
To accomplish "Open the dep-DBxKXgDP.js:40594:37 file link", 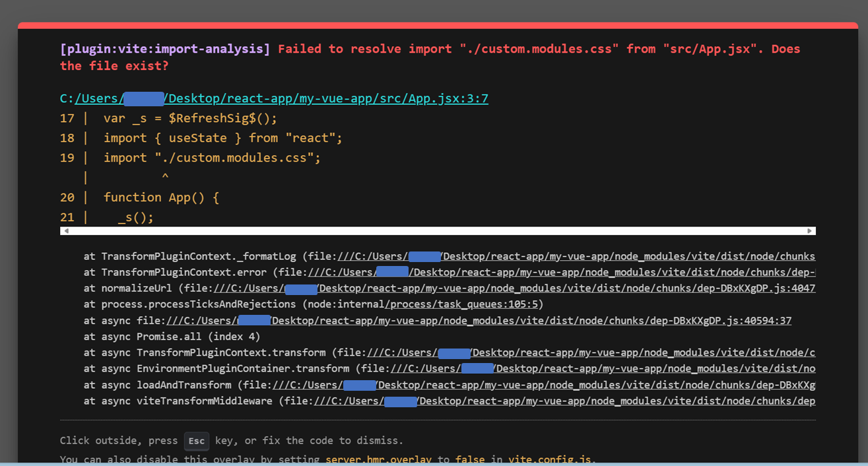I will [x=479, y=321].
